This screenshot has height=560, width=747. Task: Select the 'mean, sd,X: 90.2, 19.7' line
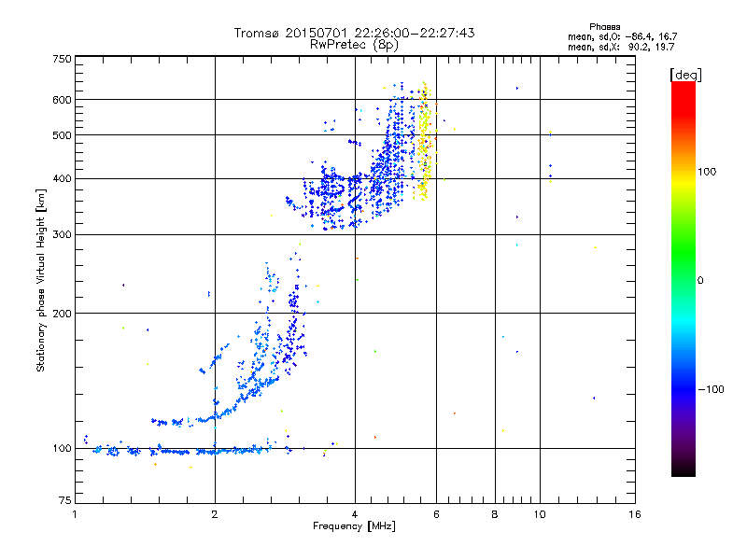pyautogui.click(x=621, y=47)
